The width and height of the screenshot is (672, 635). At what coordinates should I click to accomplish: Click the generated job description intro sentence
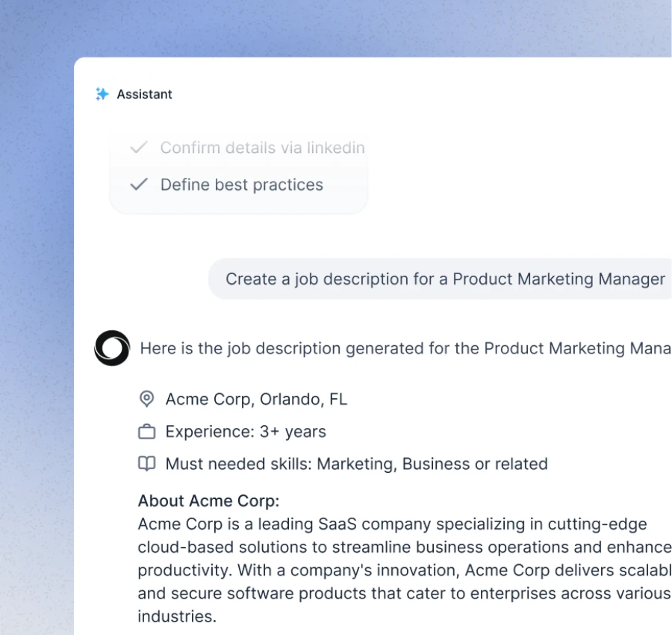coord(403,348)
